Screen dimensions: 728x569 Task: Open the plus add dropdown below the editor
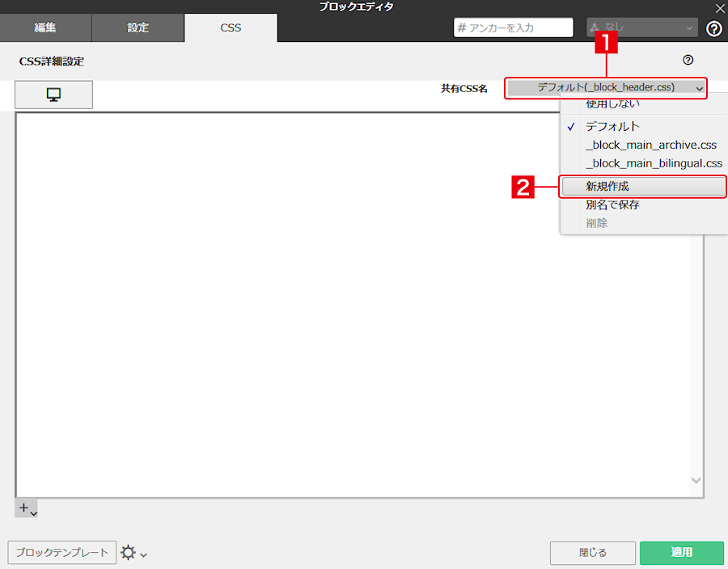[x=26, y=508]
